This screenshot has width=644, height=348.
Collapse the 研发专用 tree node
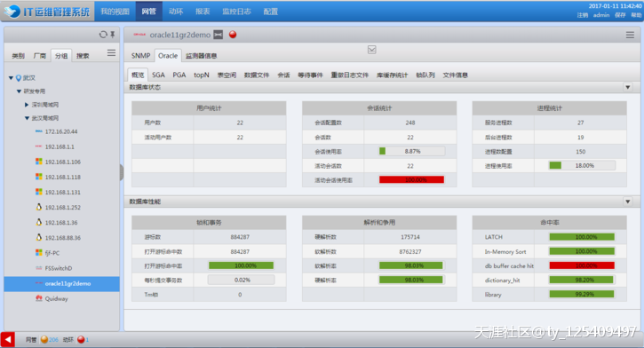coord(19,91)
